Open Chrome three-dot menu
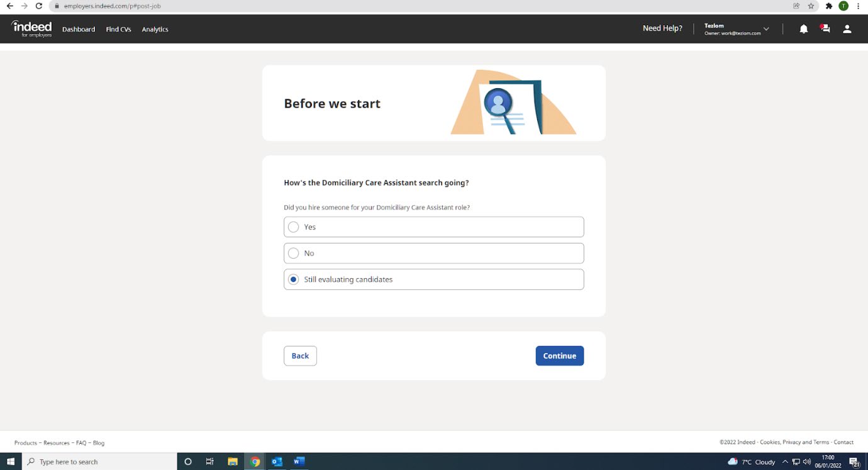The width and height of the screenshot is (868, 470). coord(858,6)
